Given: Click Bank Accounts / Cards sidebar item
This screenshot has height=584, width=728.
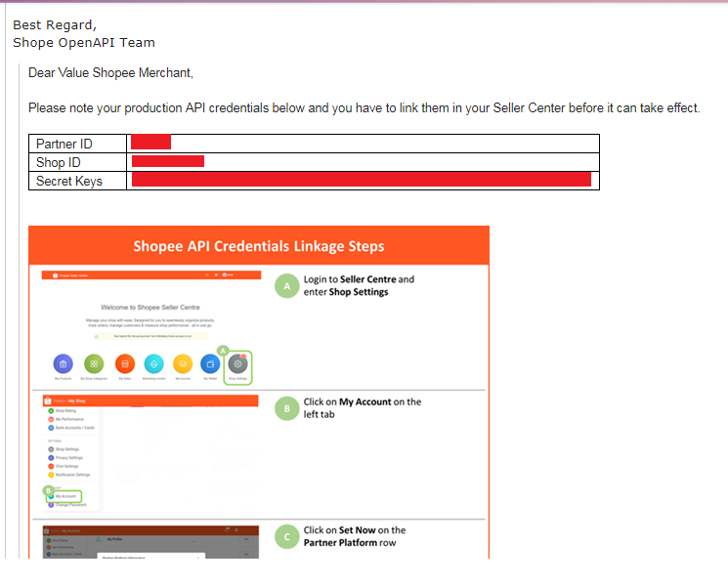Looking at the screenshot, I should click(74, 428).
